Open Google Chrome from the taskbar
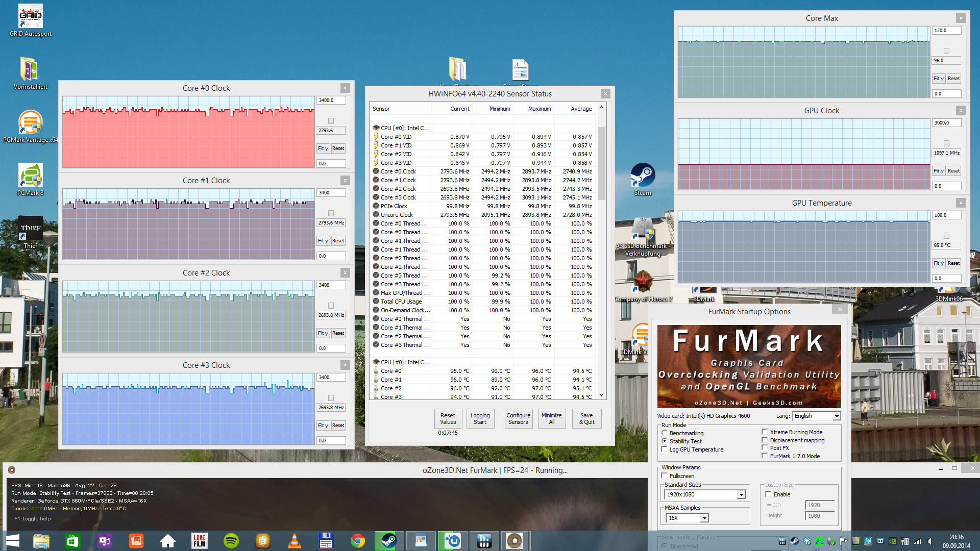Screen dimensions: 980x551 coord(358,541)
